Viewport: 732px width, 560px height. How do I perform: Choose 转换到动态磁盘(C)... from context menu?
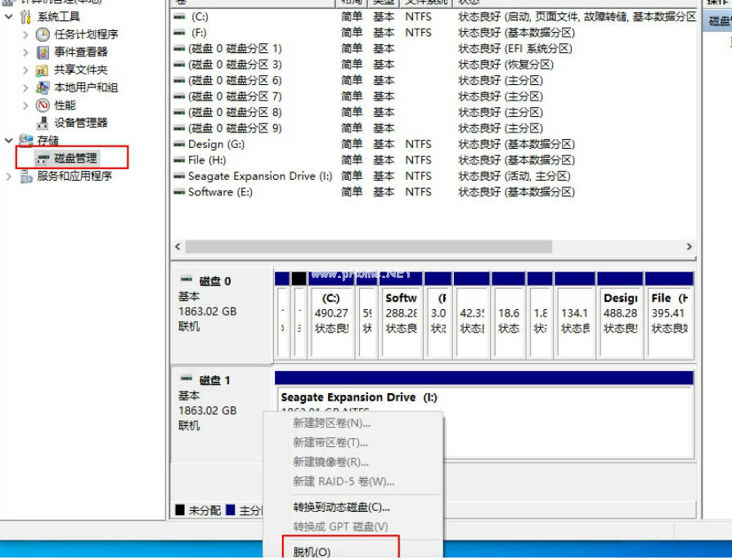click(341, 508)
